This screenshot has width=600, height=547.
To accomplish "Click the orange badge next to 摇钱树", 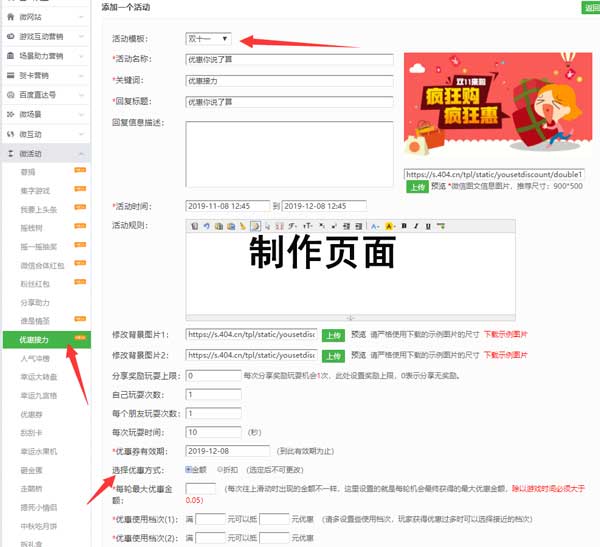I will coord(80,225).
